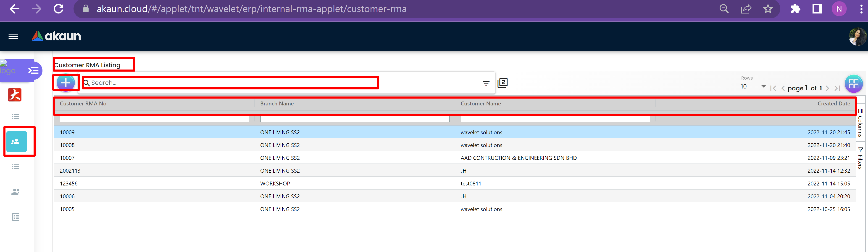Collapse sidebar using purple menu toggle
Viewport: 868px width, 252px height.
coord(33,70)
